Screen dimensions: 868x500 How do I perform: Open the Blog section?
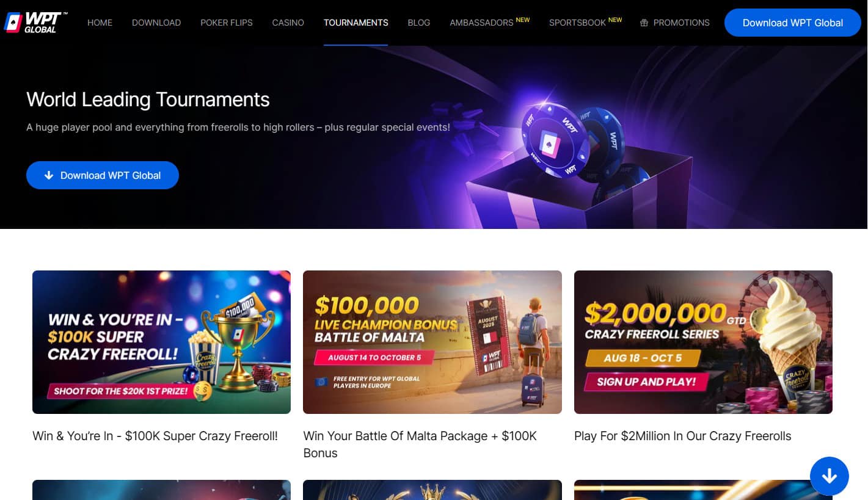tap(419, 23)
